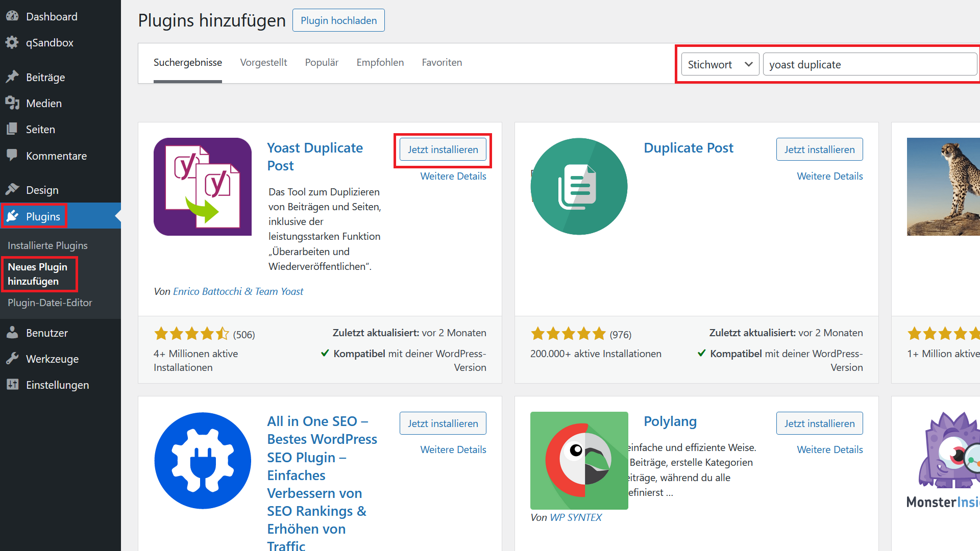This screenshot has height=551, width=980.
Task: Click the Beiträge pin icon
Action: pyautogui.click(x=12, y=77)
